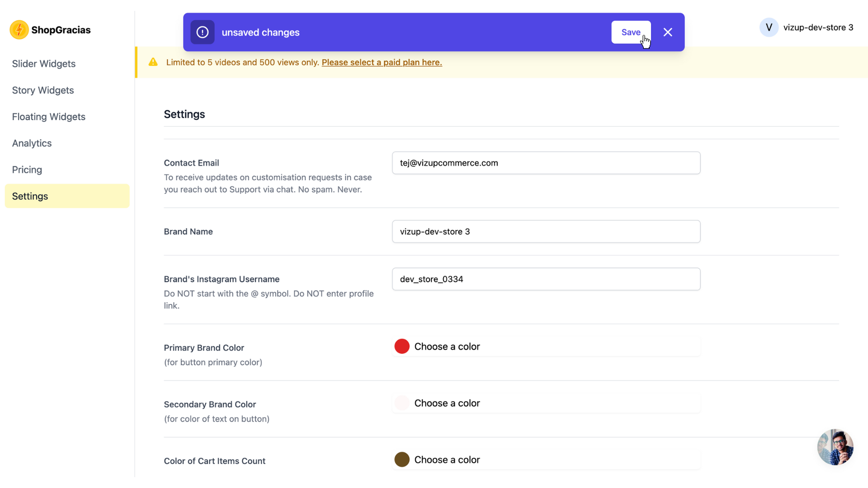868x488 pixels.
Task: Focus the Instagram Username field
Action: coord(546,279)
